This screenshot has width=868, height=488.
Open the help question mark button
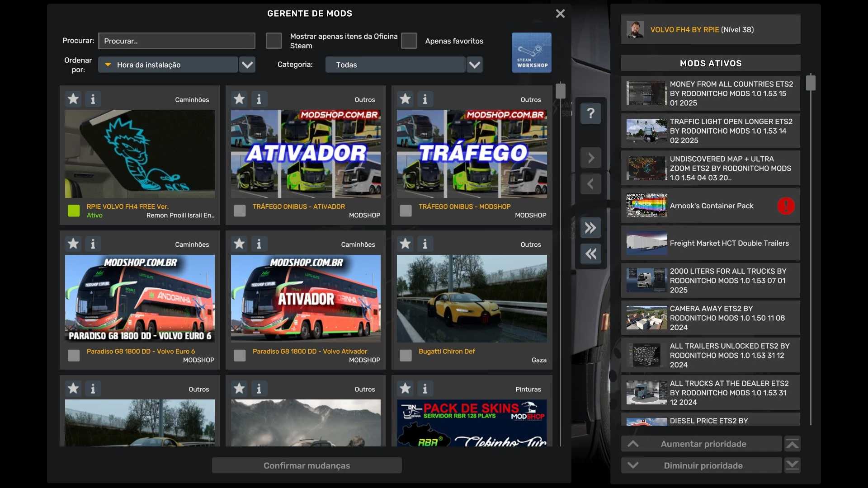tap(591, 113)
